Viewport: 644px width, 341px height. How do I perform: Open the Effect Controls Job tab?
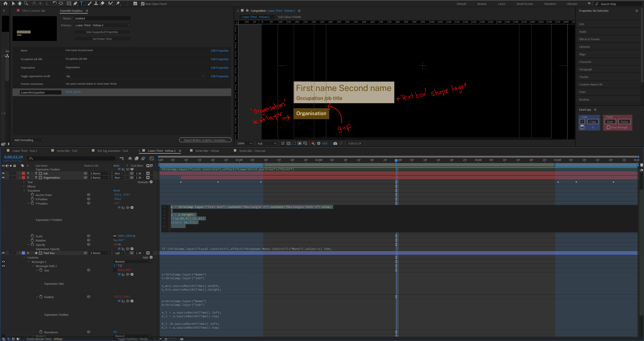click(33, 11)
